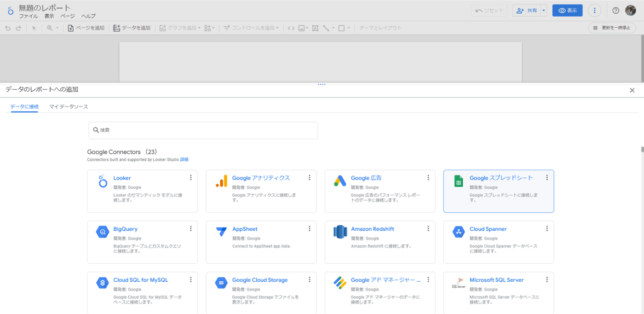Open the テーマとレイアウト panel
Viewport: 644px width, 314px height.
(380, 28)
